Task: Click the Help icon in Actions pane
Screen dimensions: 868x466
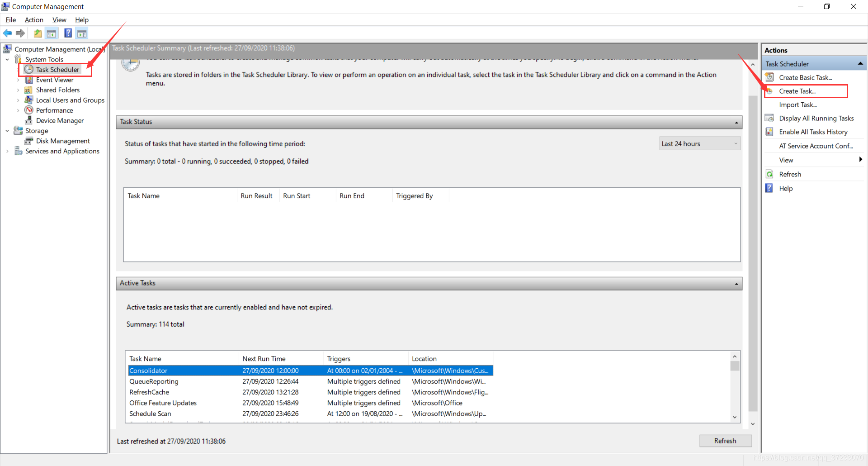Action: (x=769, y=188)
